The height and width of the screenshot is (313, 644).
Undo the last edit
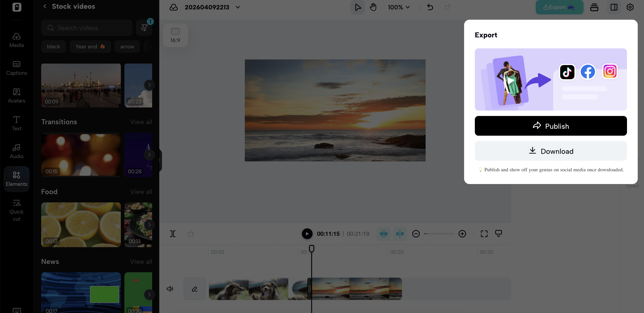pos(430,7)
